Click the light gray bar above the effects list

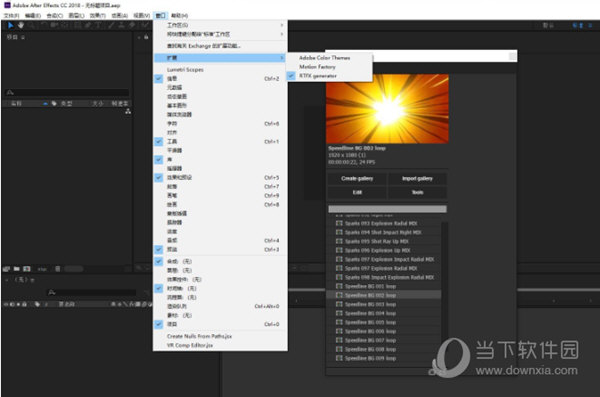(387, 209)
